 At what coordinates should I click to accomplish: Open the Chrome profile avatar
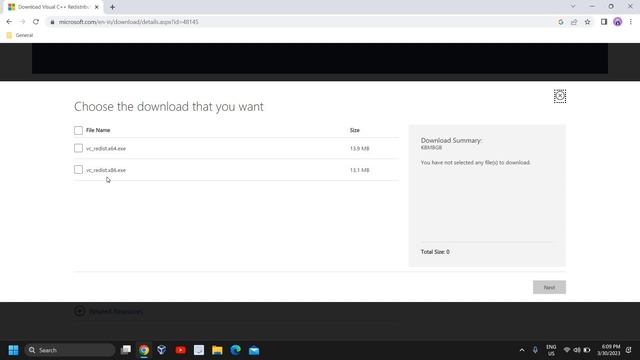click(x=618, y=22)
